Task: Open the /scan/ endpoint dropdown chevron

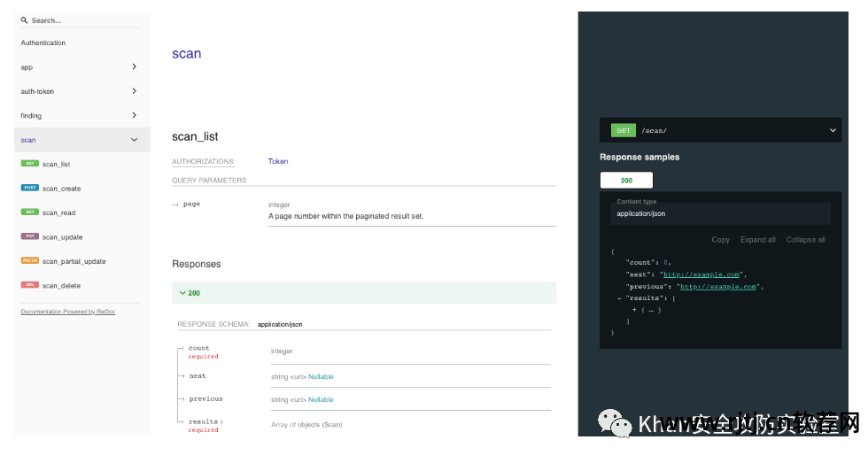Action: point(832,130)
